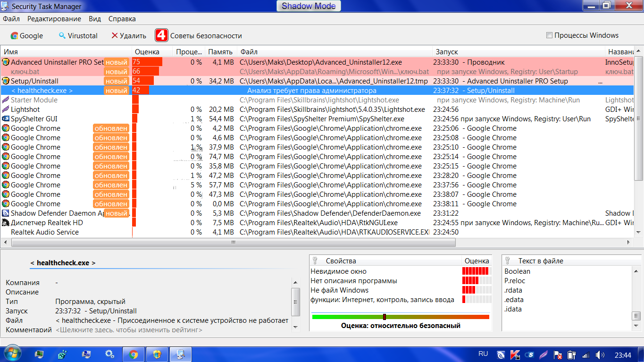The image size is (644, 362).
Task: Click the Название column header
Action: (x=620, y=52)
